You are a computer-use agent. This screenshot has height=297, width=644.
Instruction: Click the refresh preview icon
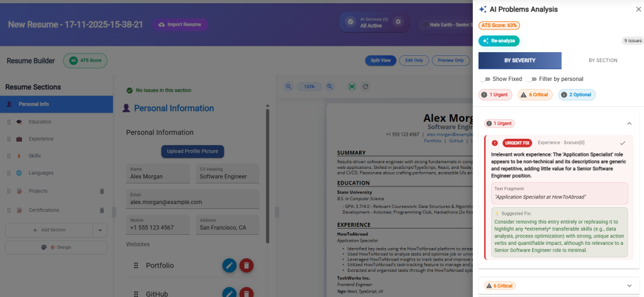[365, 87]
